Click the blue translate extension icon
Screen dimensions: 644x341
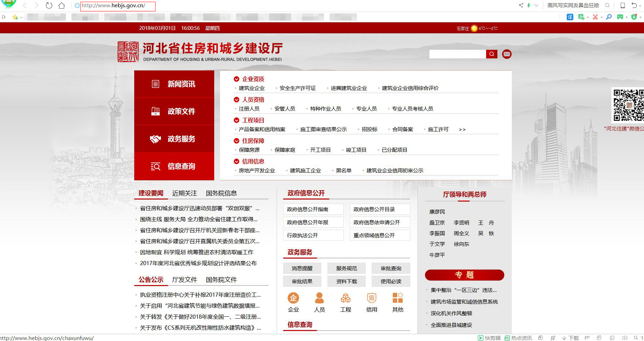(x=570, y=17)
